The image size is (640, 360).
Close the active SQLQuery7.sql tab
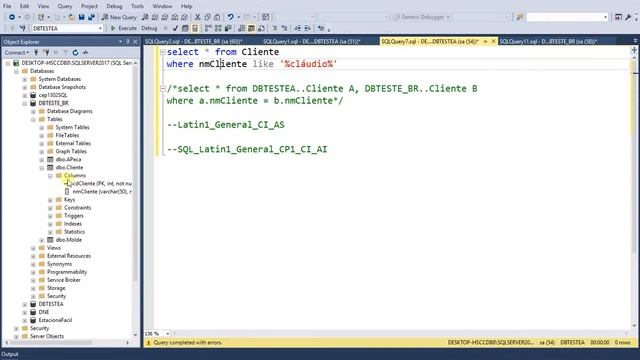[x=493, y=42]
